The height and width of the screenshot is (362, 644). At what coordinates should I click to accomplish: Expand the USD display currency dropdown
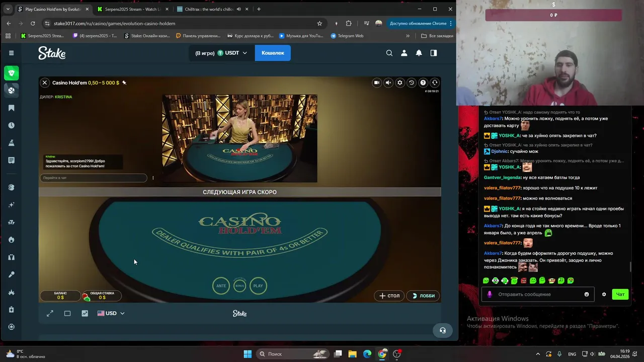(111, 313)
